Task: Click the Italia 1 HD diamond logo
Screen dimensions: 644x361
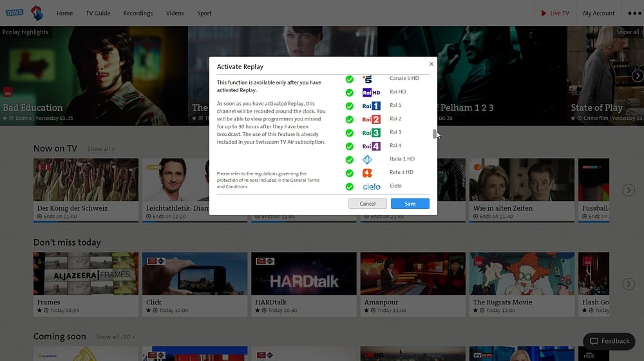Action: click(x=367, y=159)
